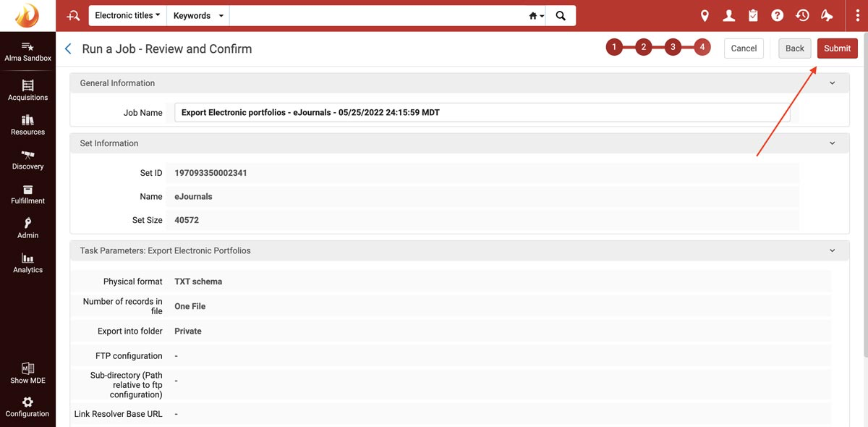Click the Job Name input field
The width and height of the screenshot is (868, 427).
point(482,112)
